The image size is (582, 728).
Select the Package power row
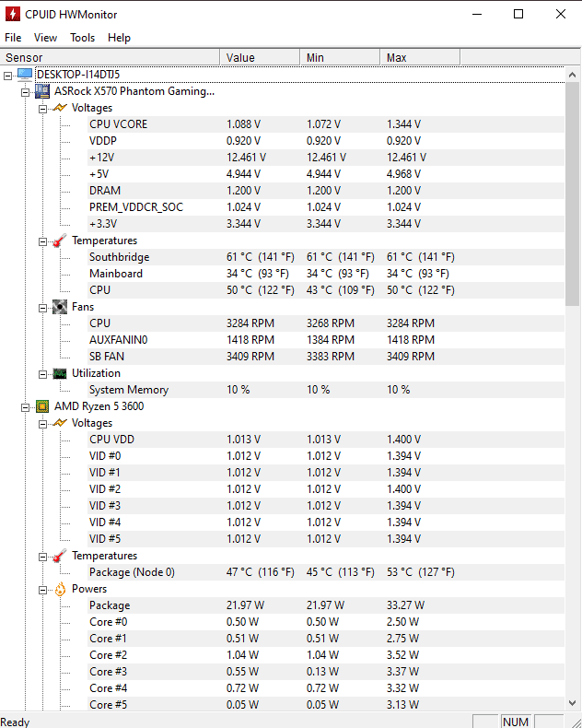[x=326, y=605]
